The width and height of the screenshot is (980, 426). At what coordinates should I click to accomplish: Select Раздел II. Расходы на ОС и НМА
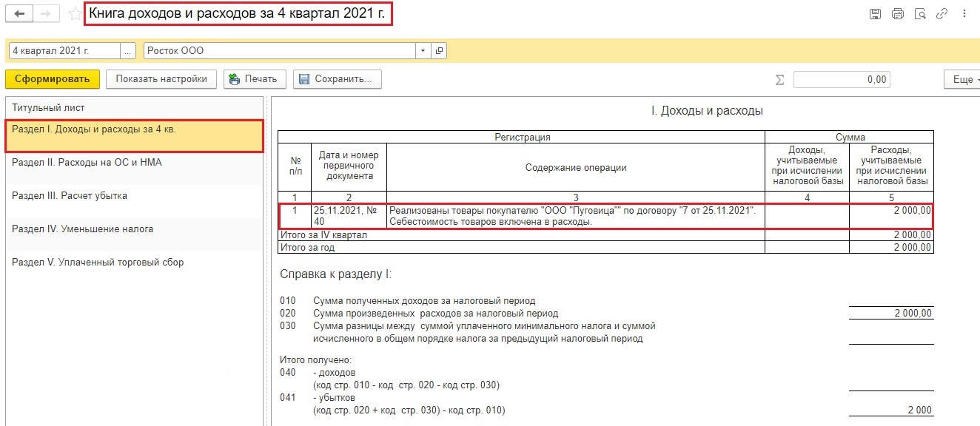[134, 169]
